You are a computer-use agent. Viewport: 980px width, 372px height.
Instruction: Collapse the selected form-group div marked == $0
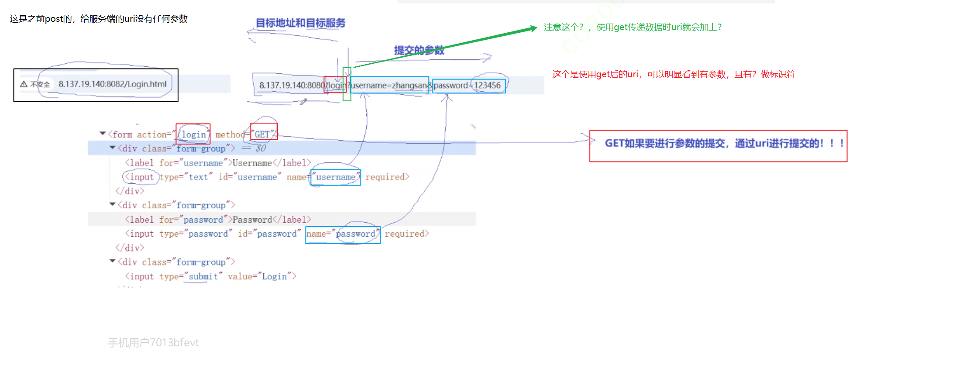point(112,148)
